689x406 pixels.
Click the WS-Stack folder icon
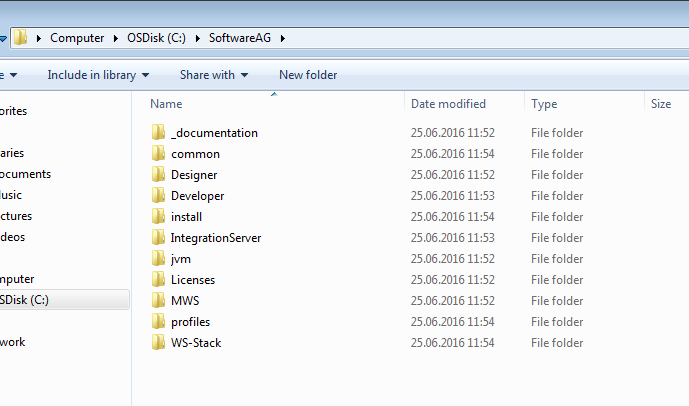coord(158,343)
